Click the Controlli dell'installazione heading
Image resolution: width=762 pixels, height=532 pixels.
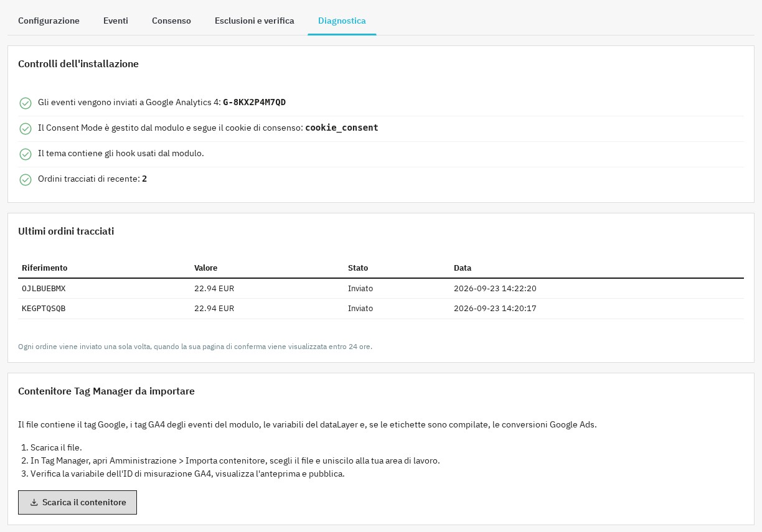click(78, 63)
